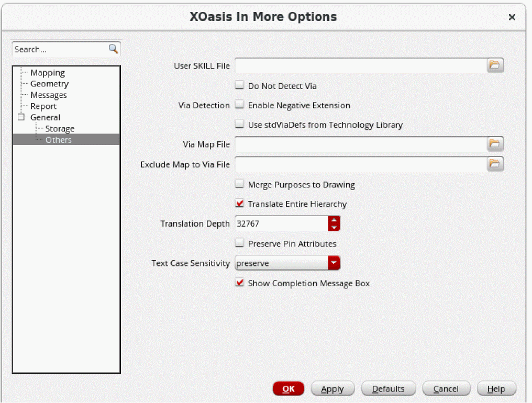Click the search magnifier icon
The width and height of the screenshot is (532, 403).
pos(113,49)
